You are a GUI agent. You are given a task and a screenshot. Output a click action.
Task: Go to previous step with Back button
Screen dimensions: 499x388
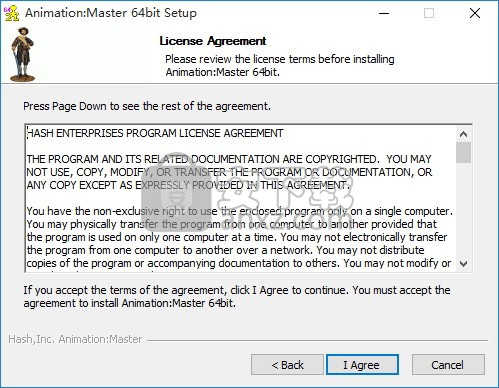(x=287, y=365)
